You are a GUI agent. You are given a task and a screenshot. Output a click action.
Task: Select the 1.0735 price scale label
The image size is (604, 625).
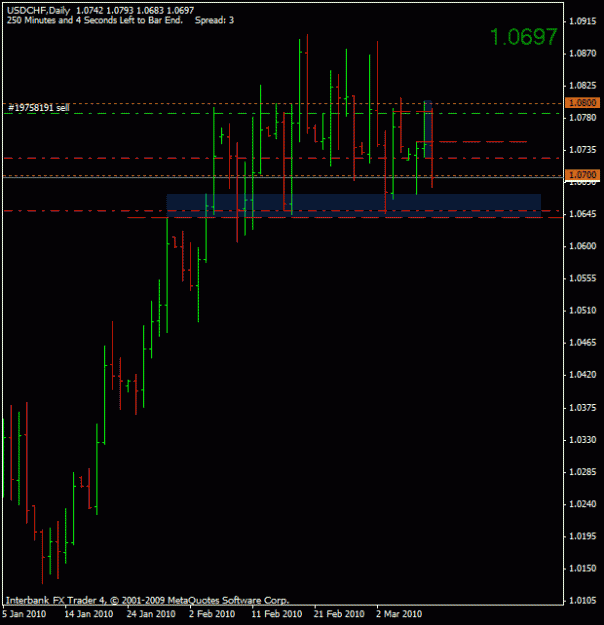point(582,150)
